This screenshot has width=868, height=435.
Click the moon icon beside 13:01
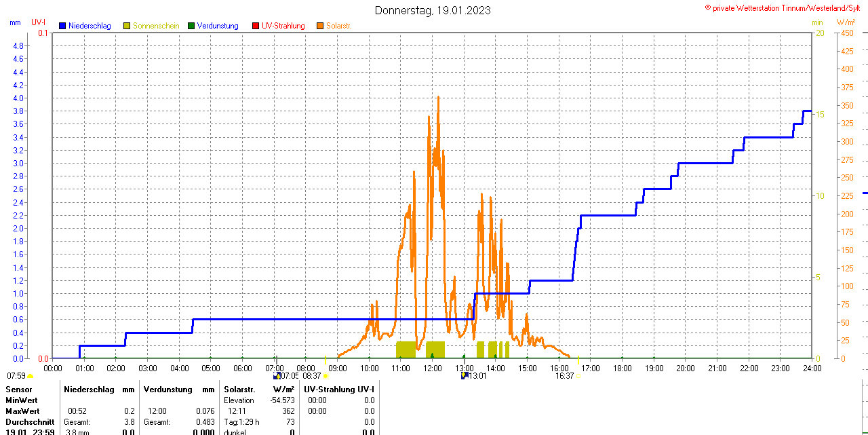coord(465,375)
